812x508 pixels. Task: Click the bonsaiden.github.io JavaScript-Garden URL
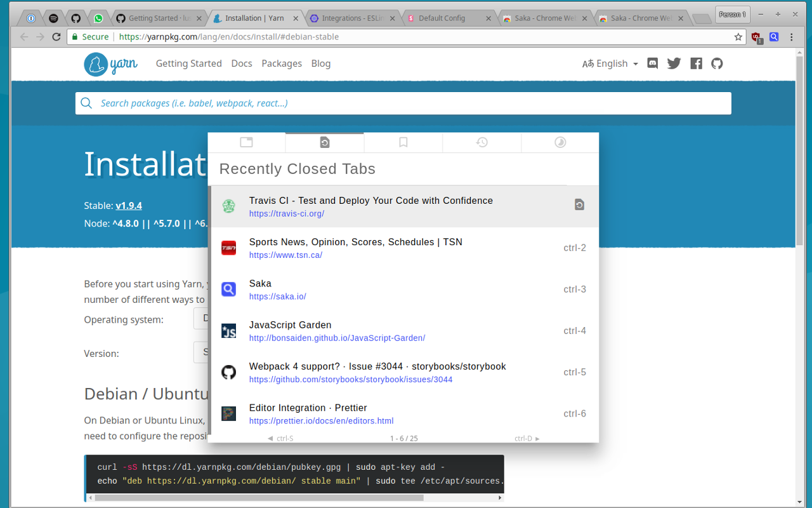point(337,338)
